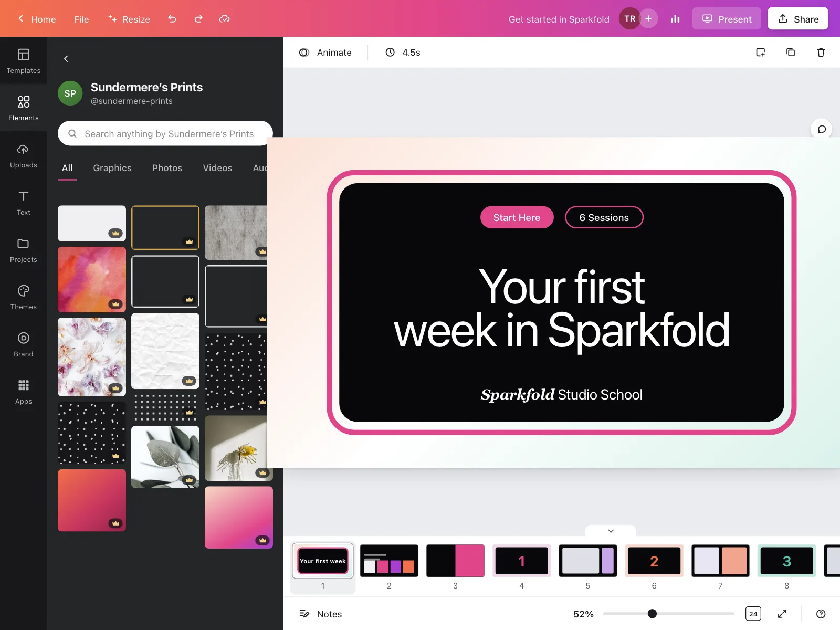Select page 4 thumbnail
The height and width of the screenshot is (630, 840).
521,561
